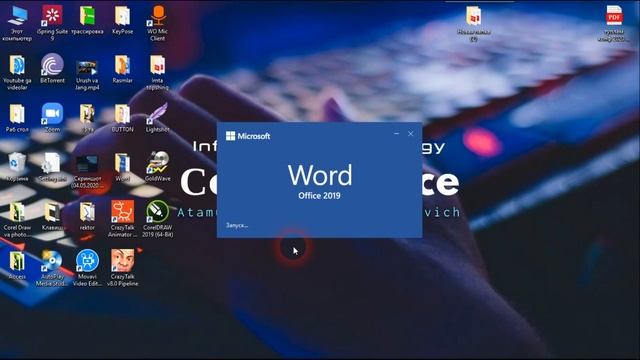Minimize the Word splash screen

pyautogui.click(x=396, y=133)
